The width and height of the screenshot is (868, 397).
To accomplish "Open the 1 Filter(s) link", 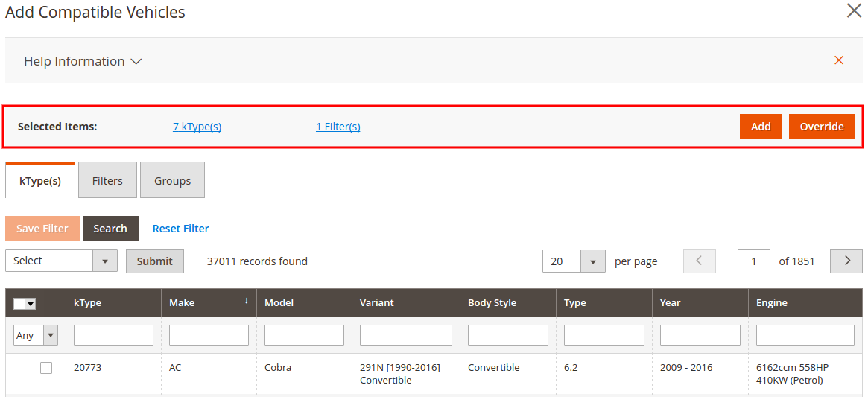I will 338,127.
